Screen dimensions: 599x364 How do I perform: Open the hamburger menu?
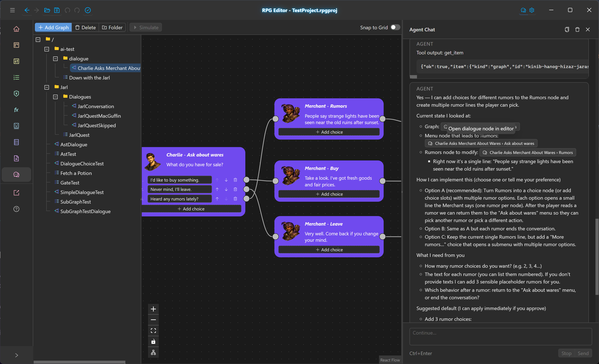[12, 10]
